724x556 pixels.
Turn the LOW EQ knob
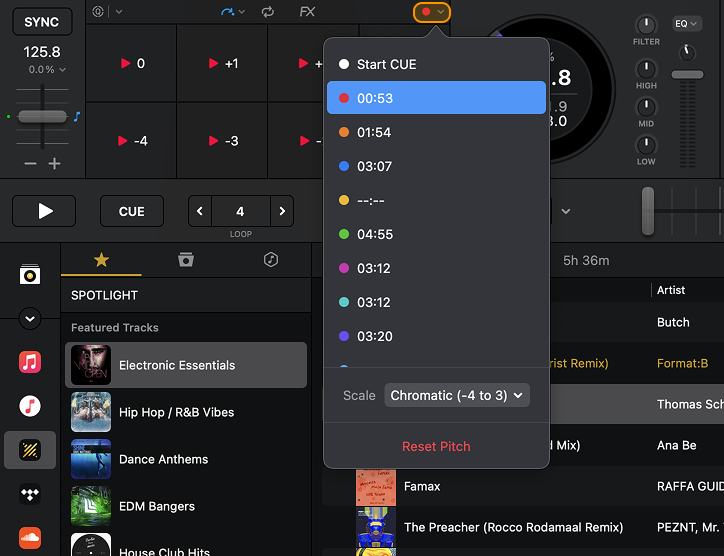pos(646,145)
